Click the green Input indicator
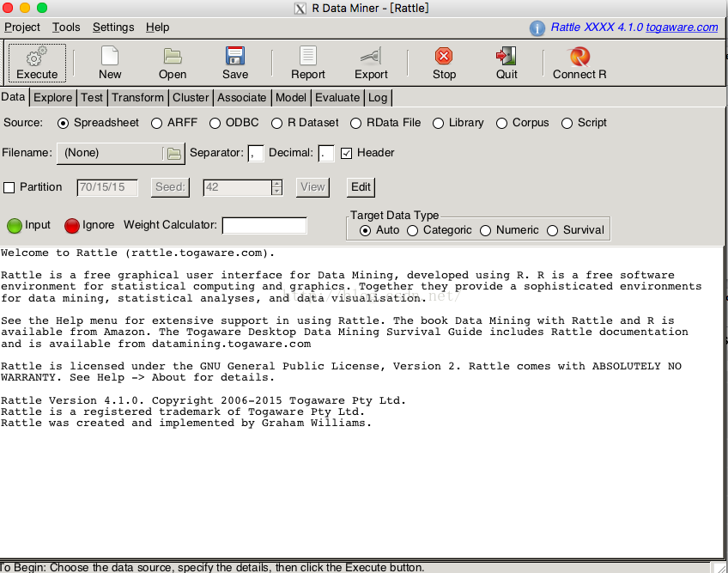 pyautogui.click(x=15, y=226)
